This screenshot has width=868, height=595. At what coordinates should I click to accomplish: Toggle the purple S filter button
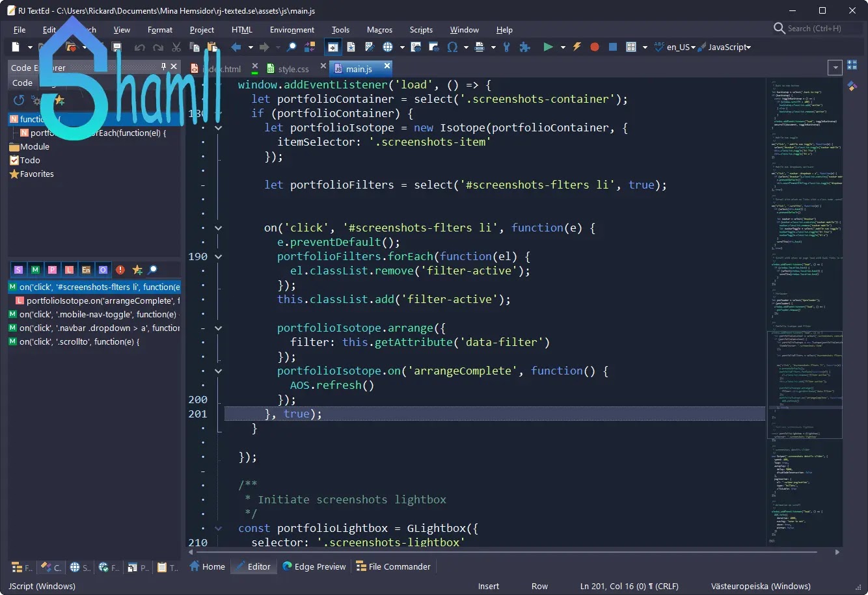tap(18, 270)
